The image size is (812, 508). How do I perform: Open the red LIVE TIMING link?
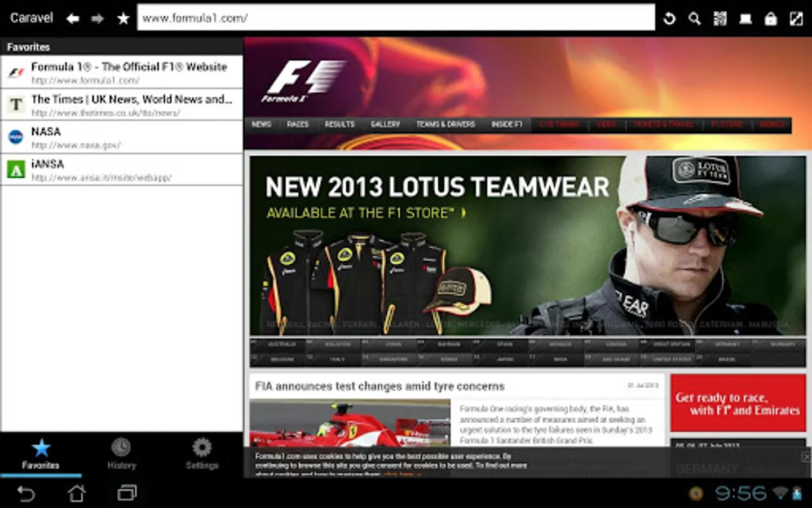coord(559,124)
